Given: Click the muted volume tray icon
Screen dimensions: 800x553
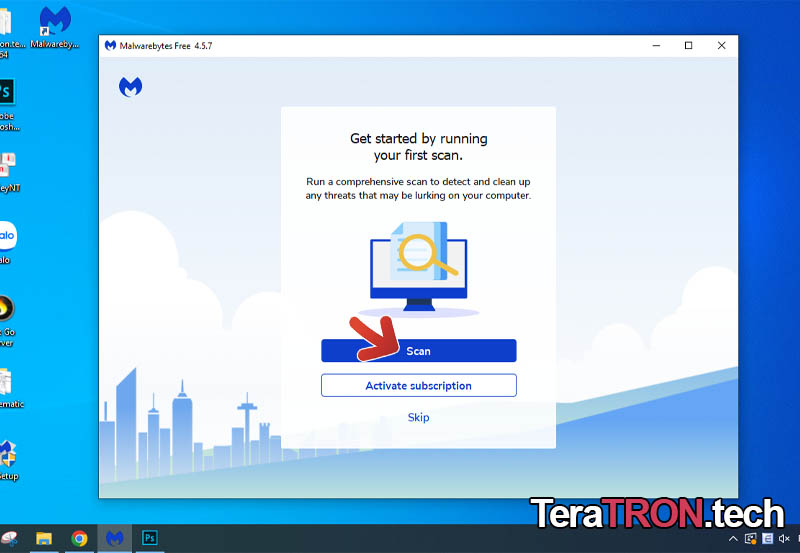Looking at the screenshot, I should pos(784,539).
